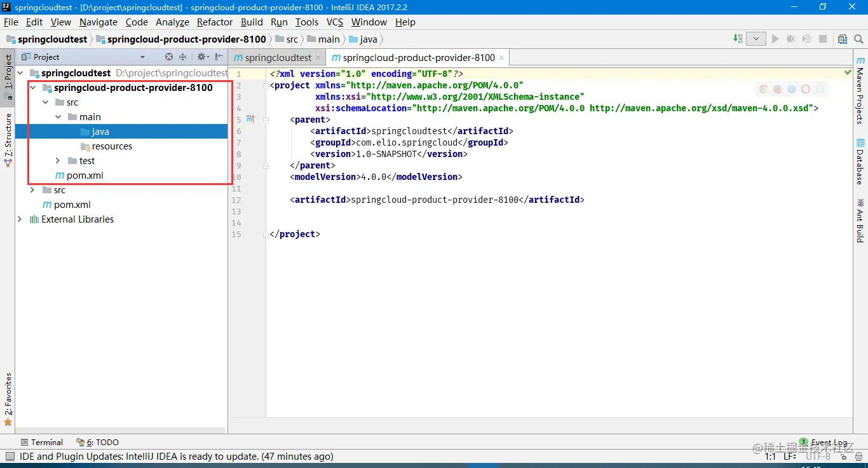Click the IDE and Plugin Updates status message

click(176, 456)
